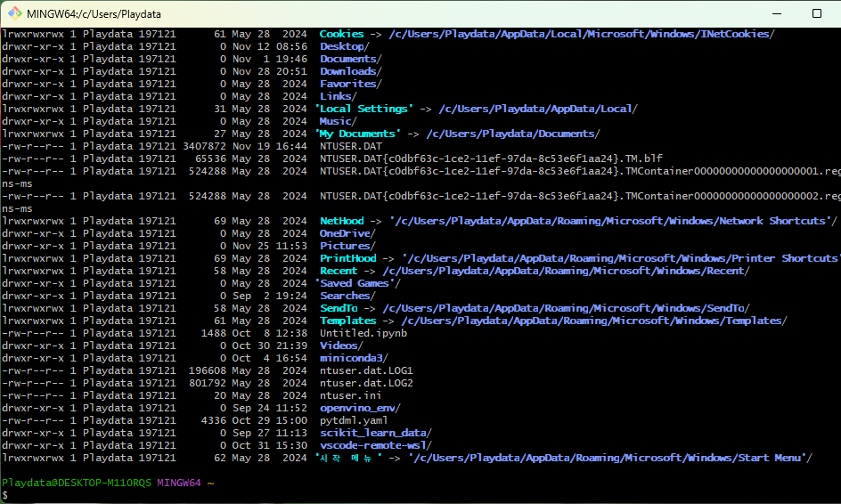Click the Windows/Templates/ target path
841x504 pixels.
(594, 321)
